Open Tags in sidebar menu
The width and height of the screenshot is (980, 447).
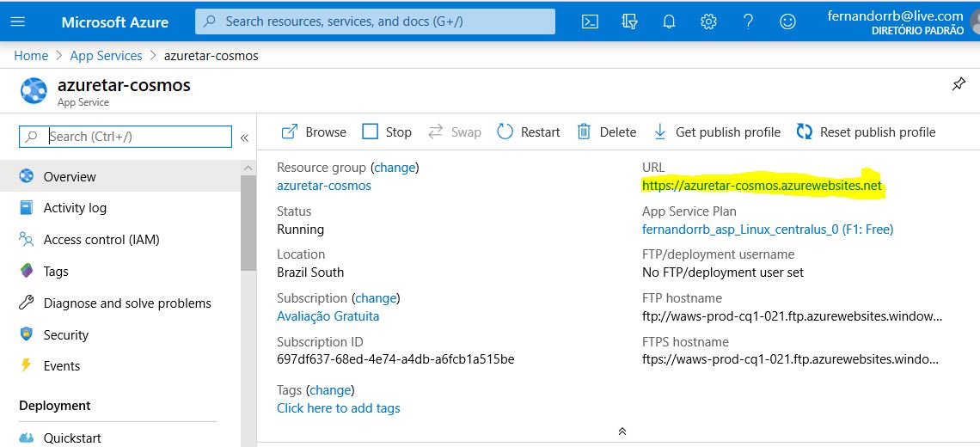pos(120,272)
